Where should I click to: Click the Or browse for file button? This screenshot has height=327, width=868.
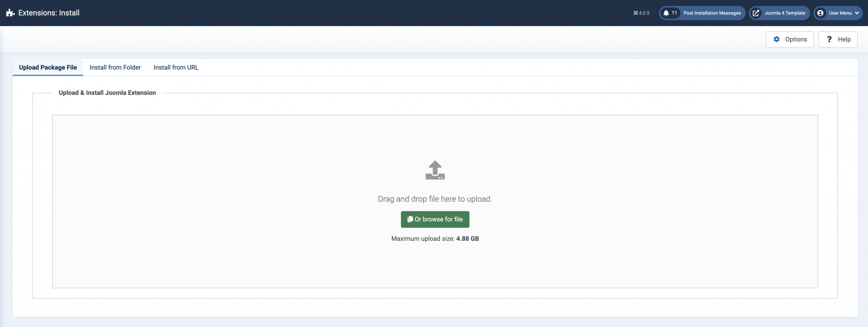[x=435, y=219]
